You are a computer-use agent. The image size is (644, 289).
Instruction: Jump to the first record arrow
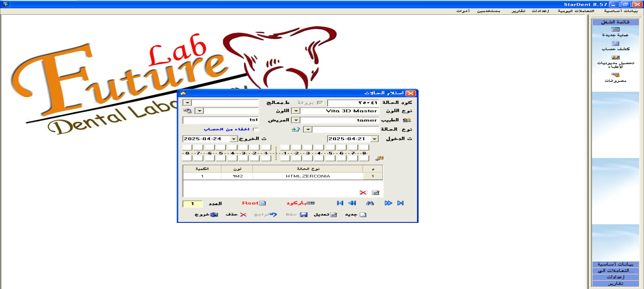click(340, 203)
